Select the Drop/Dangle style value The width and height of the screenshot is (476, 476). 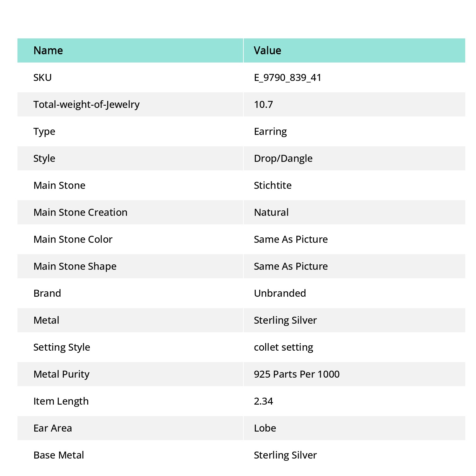283,158
